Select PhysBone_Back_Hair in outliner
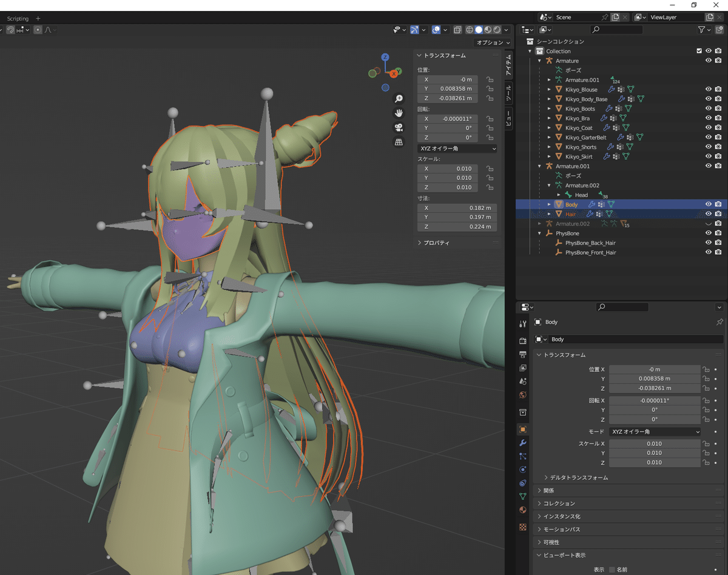This screenshot has height=575, width=728. pos(590,243)
